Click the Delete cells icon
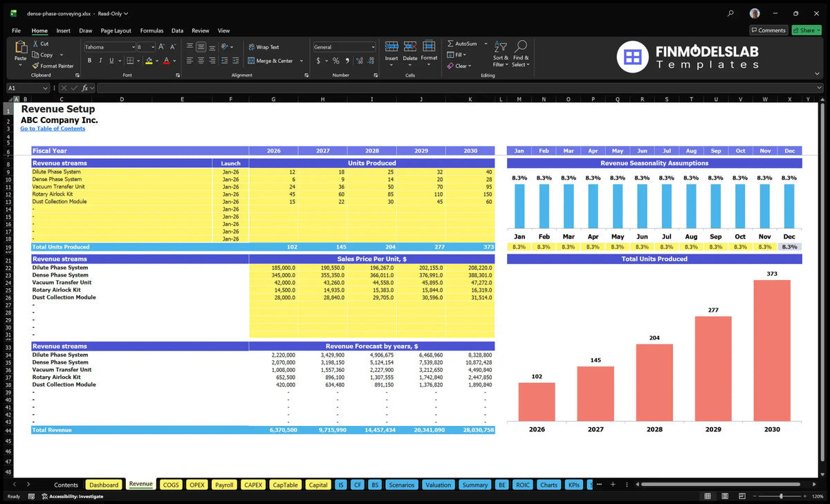Image resolution: width=830 pixels, height=504 pixels. coord(410,47)
